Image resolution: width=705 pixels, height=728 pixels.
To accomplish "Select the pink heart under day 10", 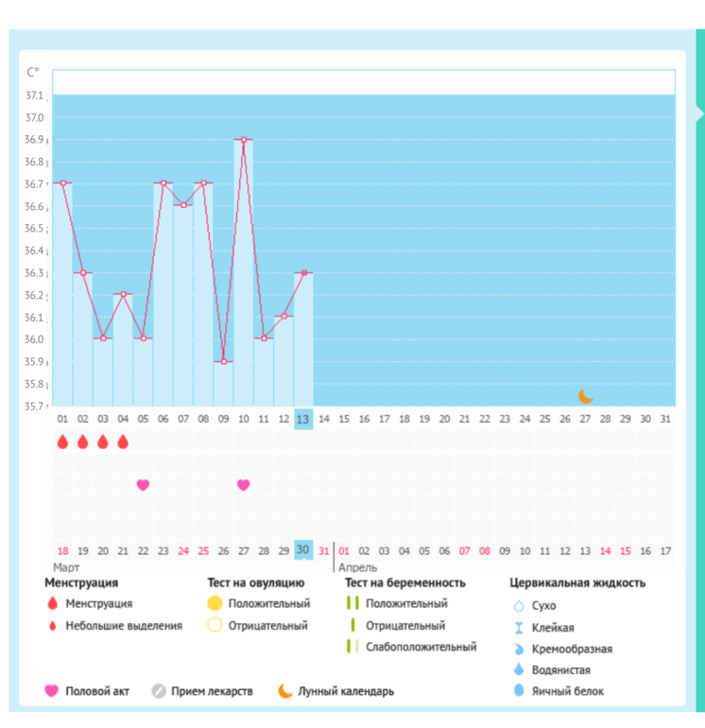I will (x=243, y=485).
